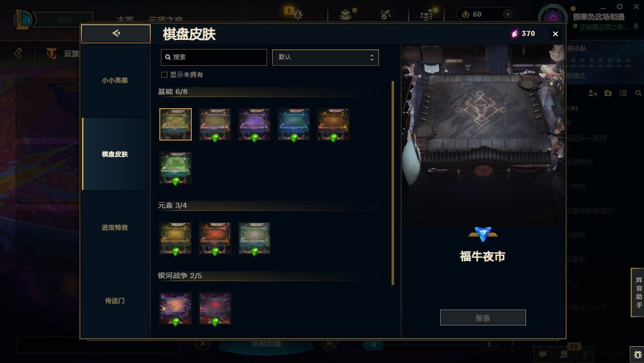This screenshot has height=363, width=644.
Task: Select the purple arena skin thumbnail in 基础
Action: pos(254,124)
